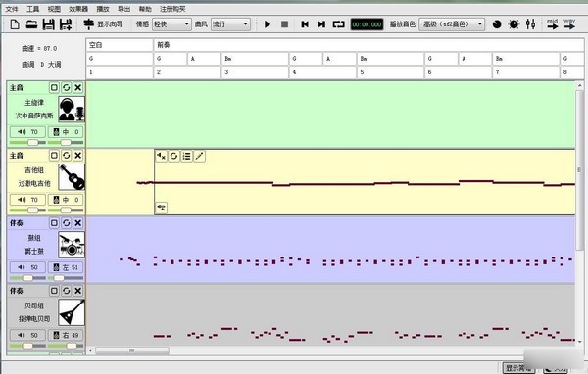Toggle the solo square on the drum track

pyautogui.click(x=54, y=223)
